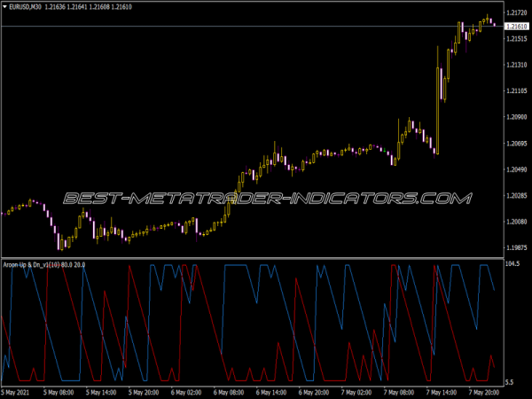Image resolution: width=532 pixels, height=399 pixels.
Task: Select the 5 May 2021 date marker
Action: click(20, 391)
